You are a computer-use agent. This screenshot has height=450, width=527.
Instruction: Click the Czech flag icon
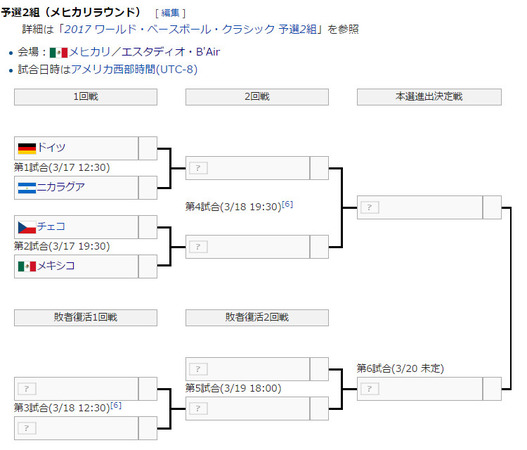pos(27,228)
